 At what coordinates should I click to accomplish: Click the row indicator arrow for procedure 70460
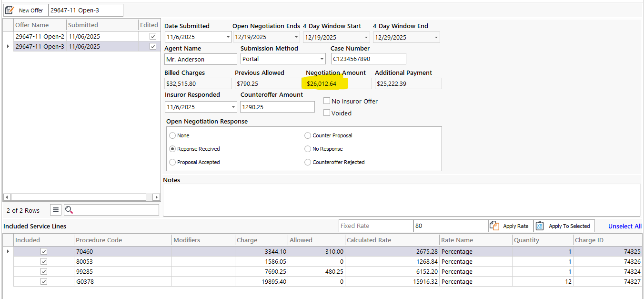tap(8, 251)
